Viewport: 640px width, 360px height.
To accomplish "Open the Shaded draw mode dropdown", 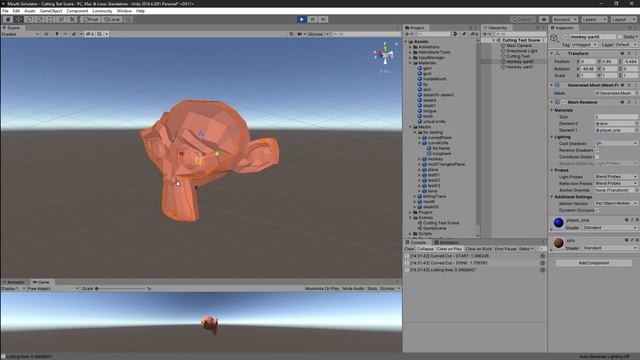I will (20, 34).
